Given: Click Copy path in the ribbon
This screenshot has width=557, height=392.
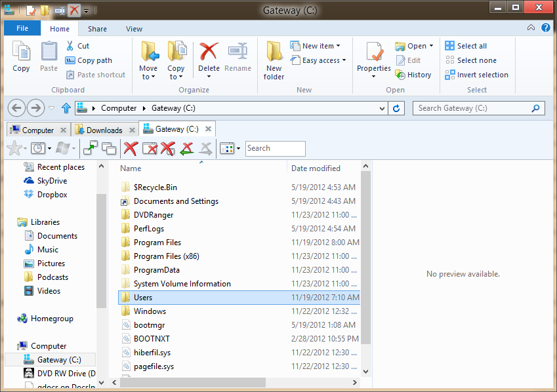Looking at the screenshot, I should [89, 60].
